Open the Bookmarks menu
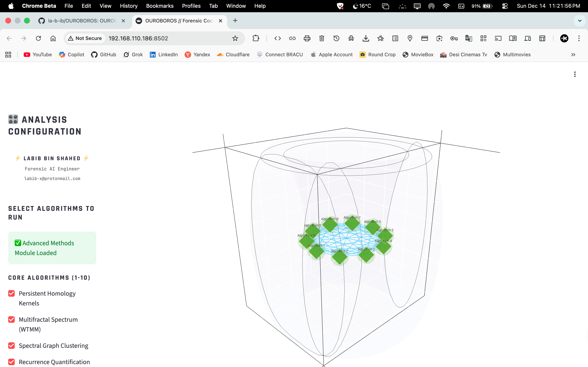Screen dimensions: 588x367 160,6
